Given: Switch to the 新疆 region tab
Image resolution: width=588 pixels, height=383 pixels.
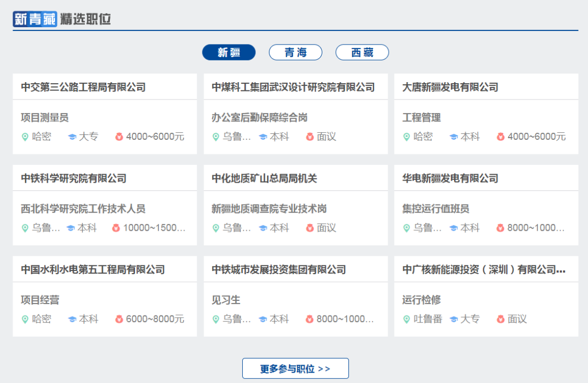Looking at the screenshot, I should 229,52.
